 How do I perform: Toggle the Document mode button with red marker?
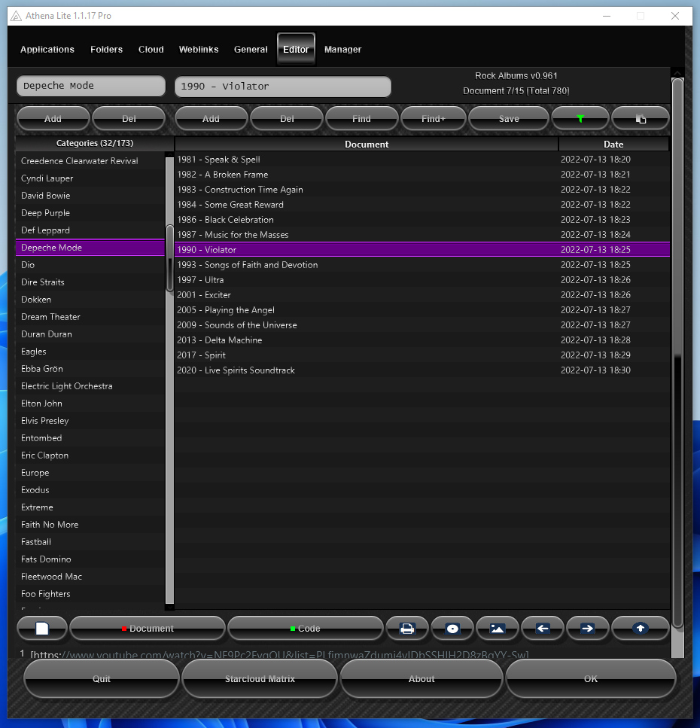pos(147,628)
